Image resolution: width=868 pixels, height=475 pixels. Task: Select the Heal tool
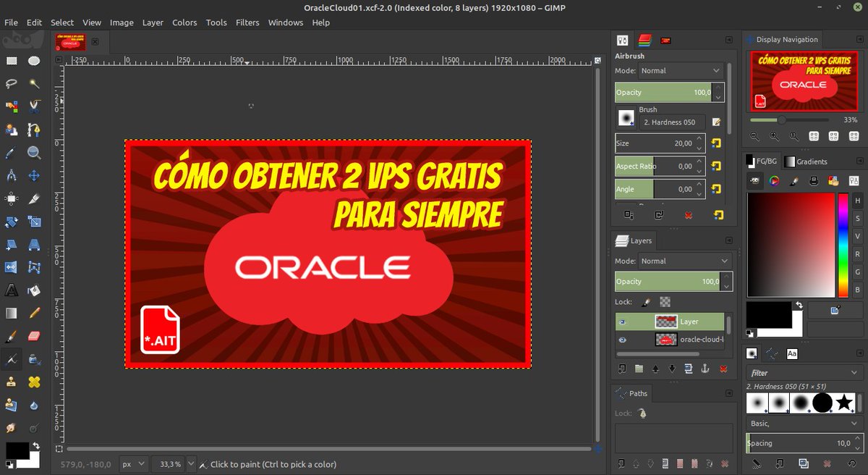click(x=34, y=382)
